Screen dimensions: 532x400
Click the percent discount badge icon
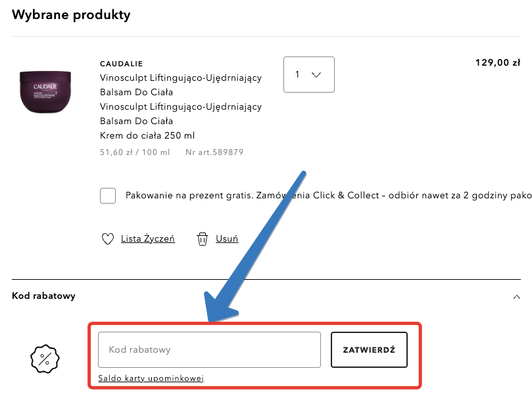tap(45, 359)
